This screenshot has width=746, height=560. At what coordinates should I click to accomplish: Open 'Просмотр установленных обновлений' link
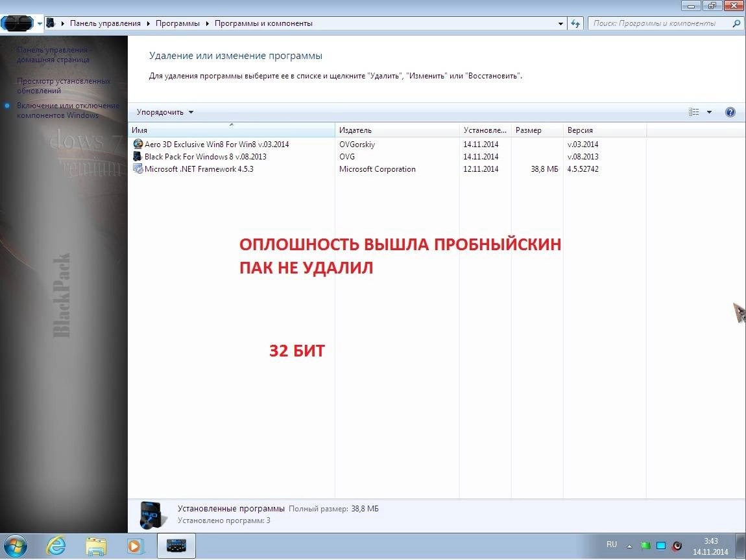point(64,86)
